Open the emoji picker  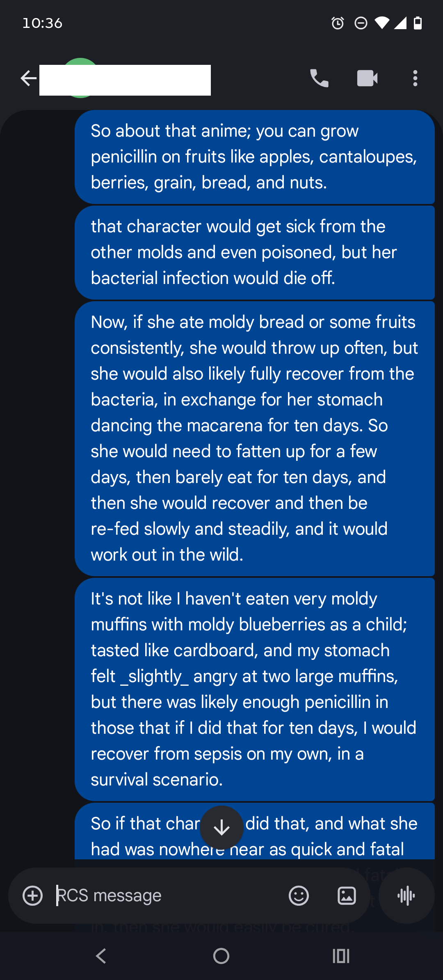pos(299,895)
